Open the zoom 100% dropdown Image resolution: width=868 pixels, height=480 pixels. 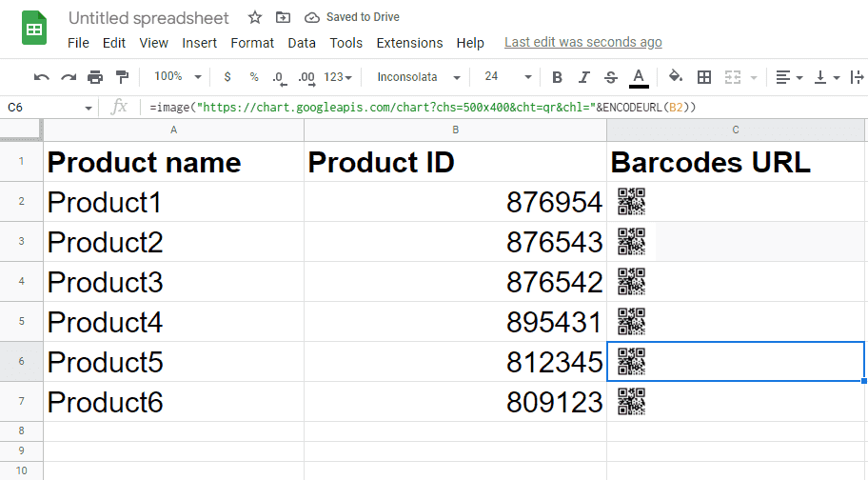click(177, 77)
